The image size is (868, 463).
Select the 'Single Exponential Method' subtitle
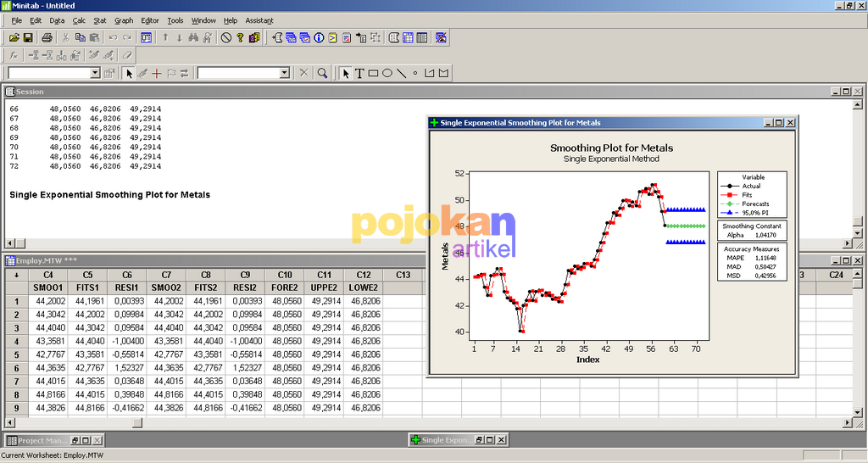pos(611,159)
